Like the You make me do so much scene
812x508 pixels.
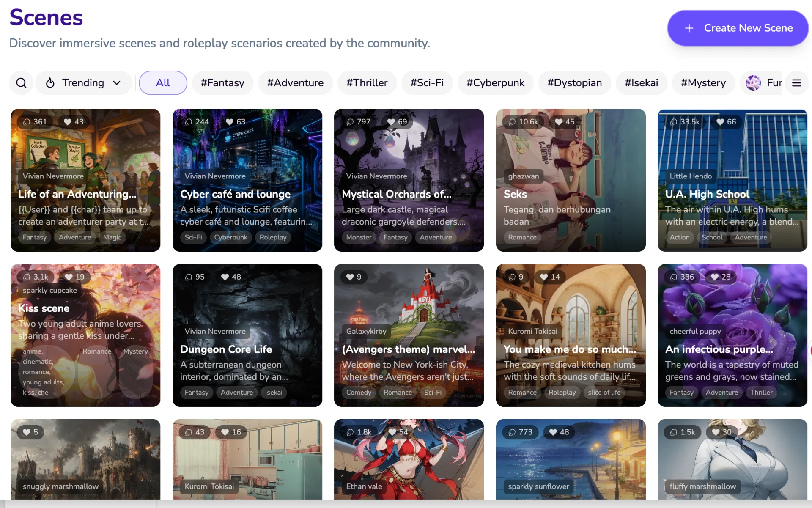[x=544, y=277]
